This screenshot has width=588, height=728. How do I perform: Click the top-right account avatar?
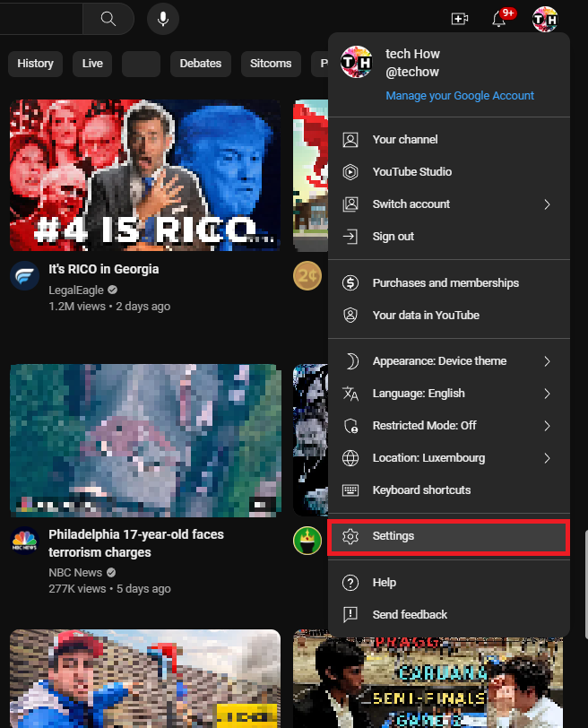545,20
